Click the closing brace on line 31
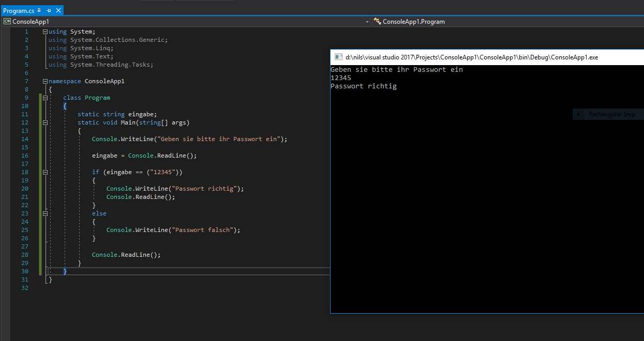The width and height of the screenshot is (644, 341). pos(50,280)
